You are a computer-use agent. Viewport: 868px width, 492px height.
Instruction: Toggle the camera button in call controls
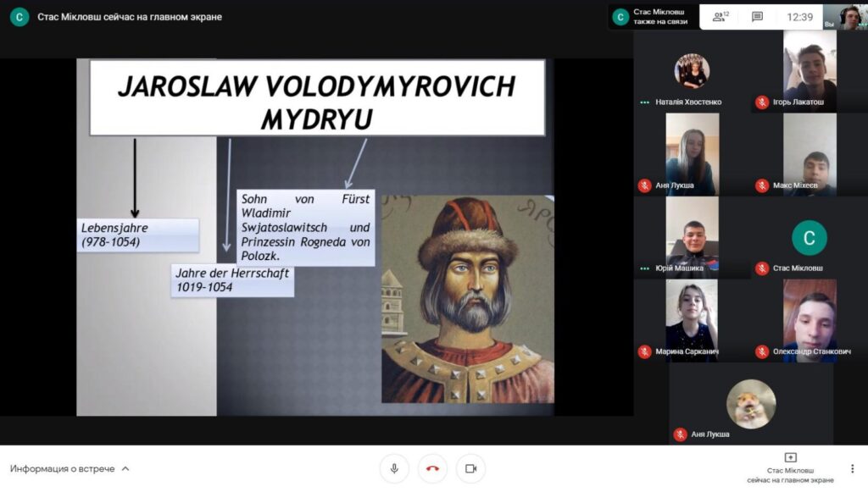click(470, 468)
